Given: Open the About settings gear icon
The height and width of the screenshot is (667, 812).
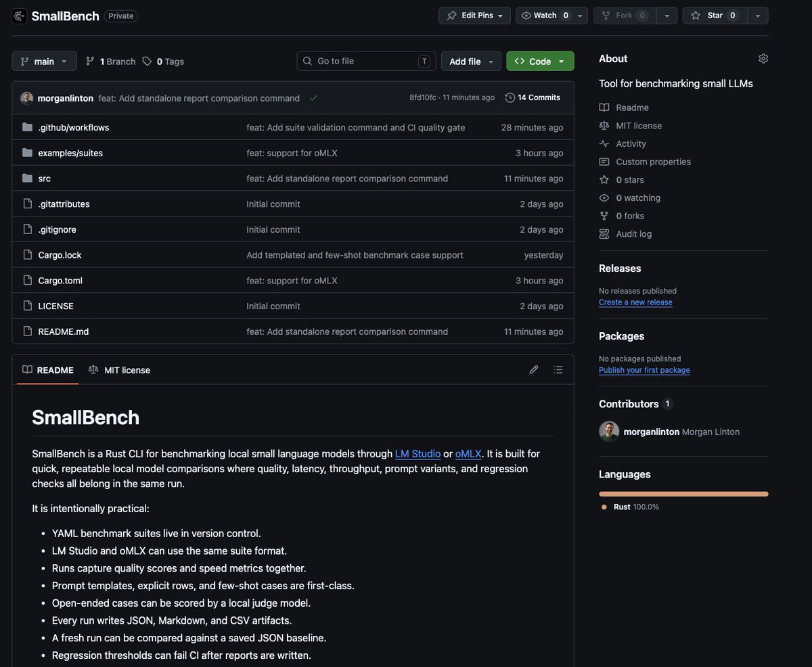Looking at the screenshot, I should click(x=763, y=59).
